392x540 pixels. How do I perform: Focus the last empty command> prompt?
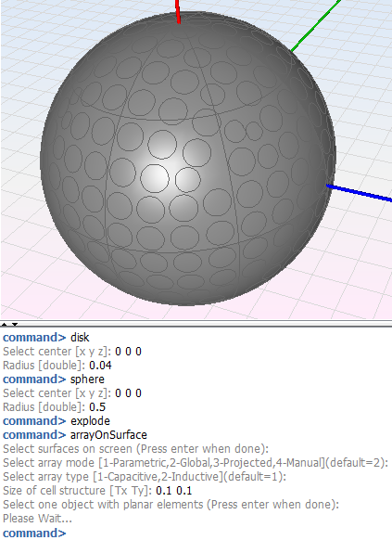(34, 533)
